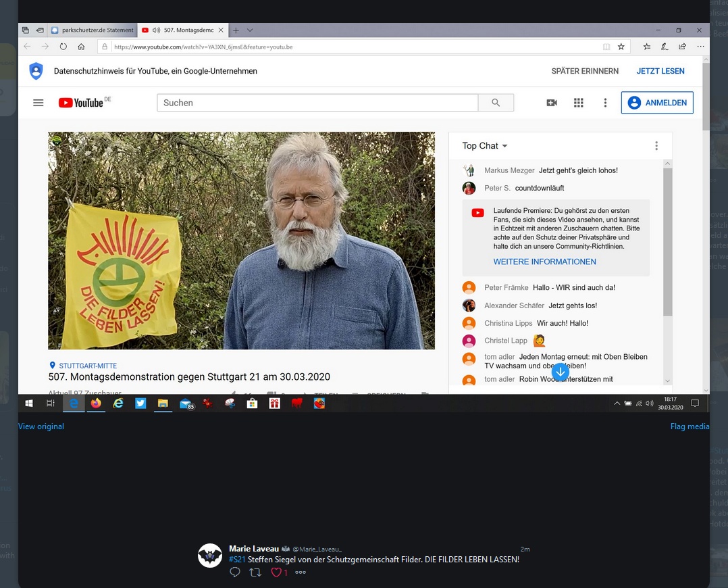Retweet the Marie Laveau tweet
The width and height of the screenshot is (728, 588).
[x=255, y=572]
